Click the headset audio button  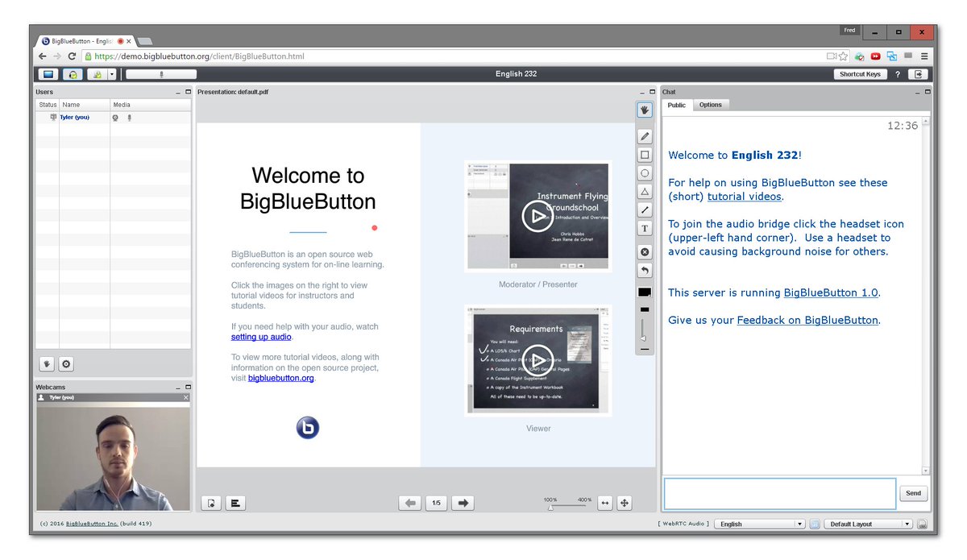(73, 74)
